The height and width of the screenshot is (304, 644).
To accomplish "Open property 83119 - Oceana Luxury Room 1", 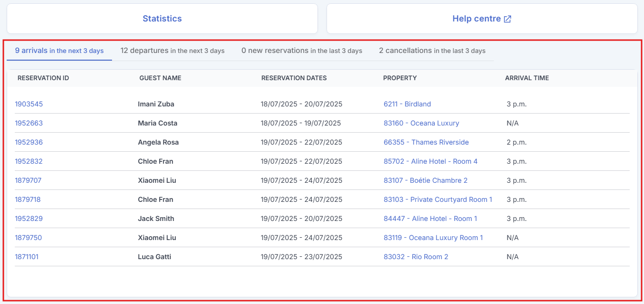I will click(433, 238).
